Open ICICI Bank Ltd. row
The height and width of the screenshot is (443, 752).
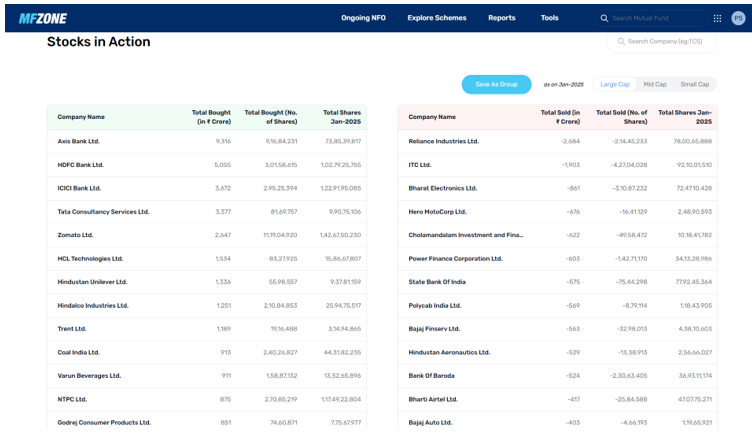point(207,188)
